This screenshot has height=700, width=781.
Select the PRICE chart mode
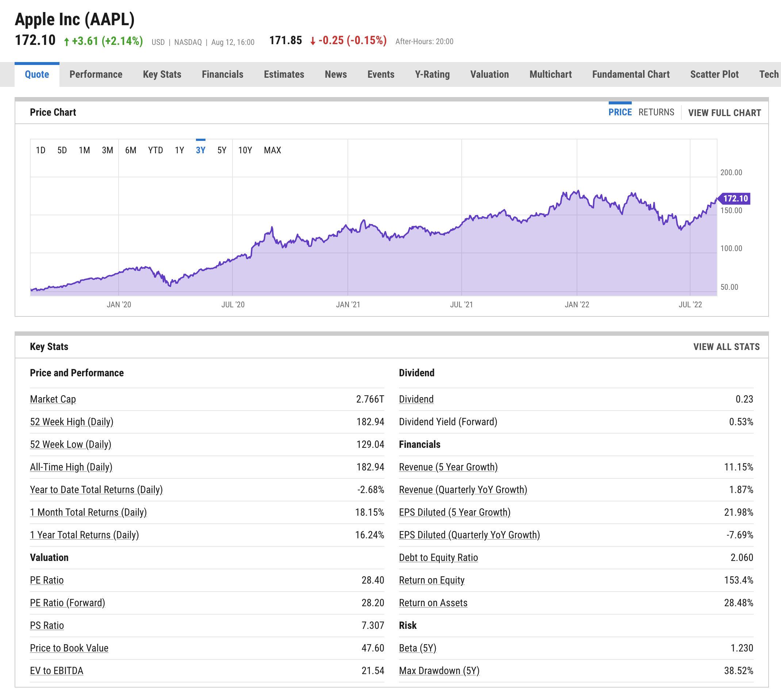pos(619,112)
